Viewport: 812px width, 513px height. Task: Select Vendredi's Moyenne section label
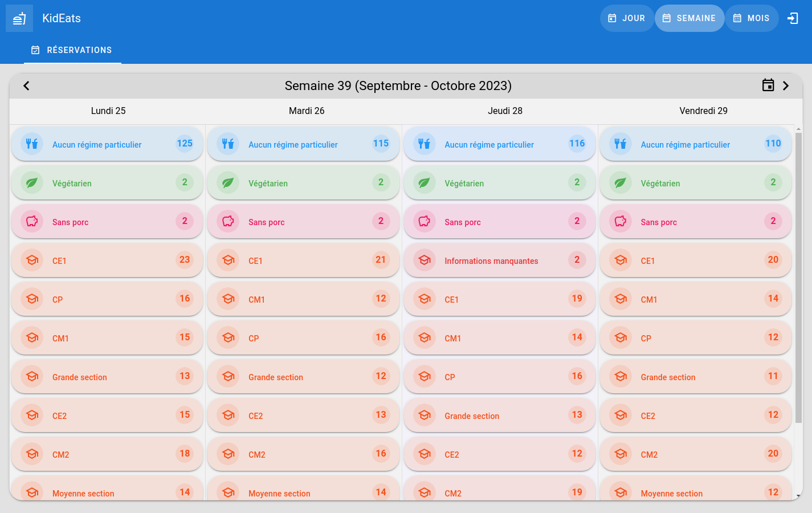click(x=672, y=494)
